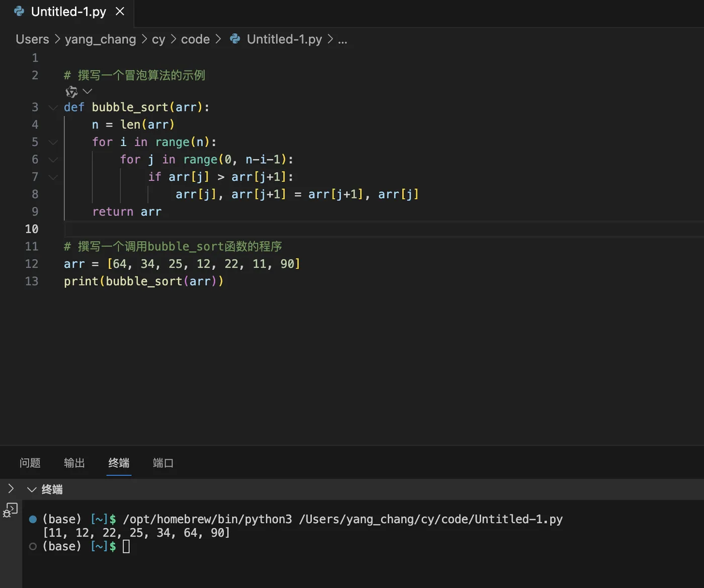The width and height of the screenshot is (704, 588).
Task: Collapse the for j loop fold at line 6
Action: tap(53, 159)
